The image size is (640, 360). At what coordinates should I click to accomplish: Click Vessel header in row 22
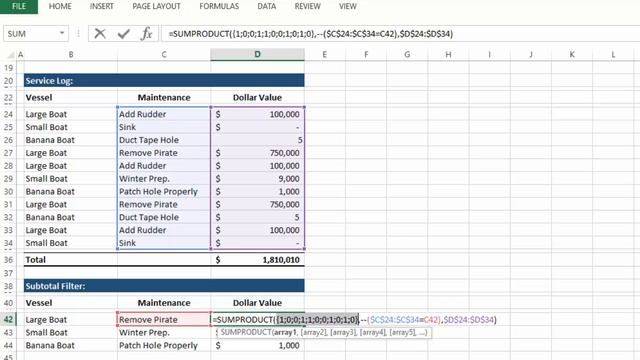point(39,98)
